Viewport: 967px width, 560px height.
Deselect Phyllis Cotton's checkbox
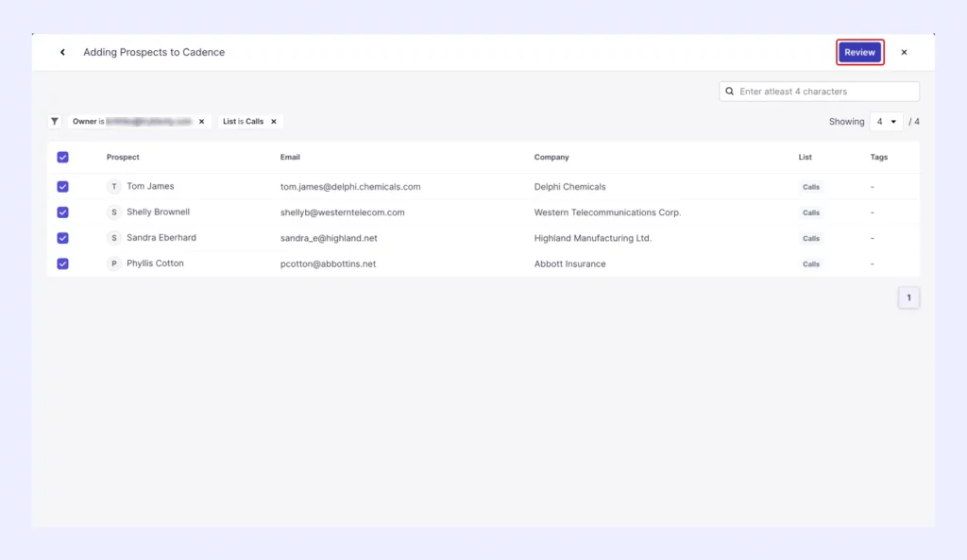click(x=63, y=264)
